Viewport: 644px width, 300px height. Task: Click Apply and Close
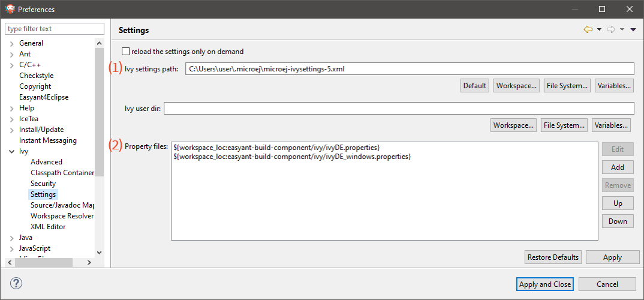(x=544, y=284)
